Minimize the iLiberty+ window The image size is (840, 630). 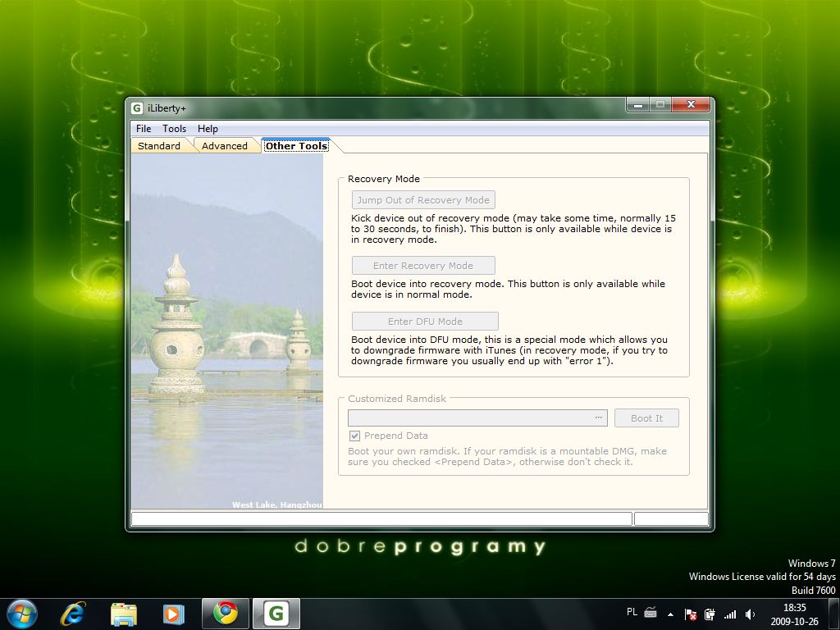tap(637, 105)
